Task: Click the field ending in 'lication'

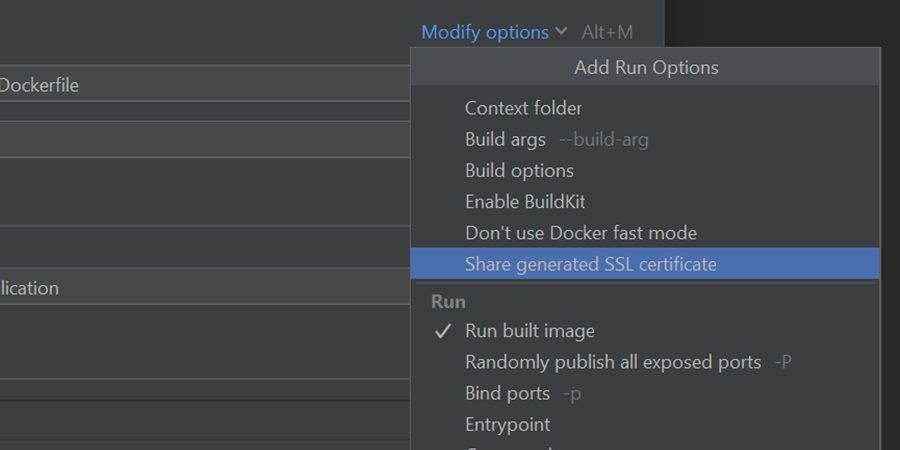Action: pos(200,288)
